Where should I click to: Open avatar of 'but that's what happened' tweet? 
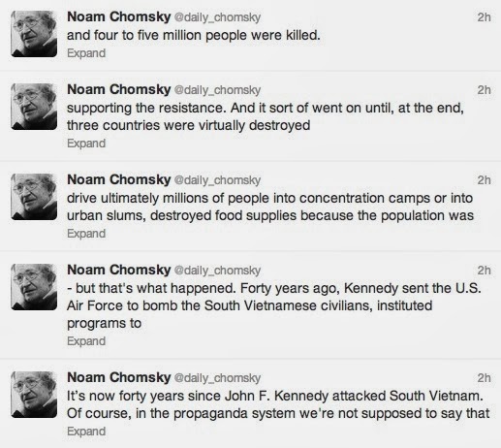(34, 287)
